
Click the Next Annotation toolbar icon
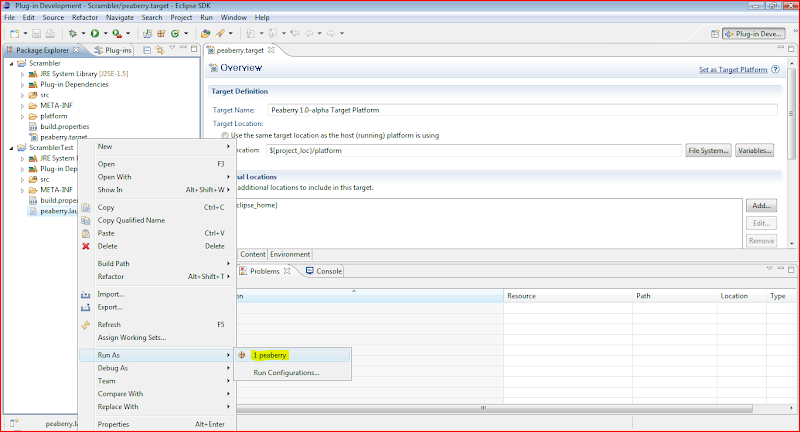[251, 34]
